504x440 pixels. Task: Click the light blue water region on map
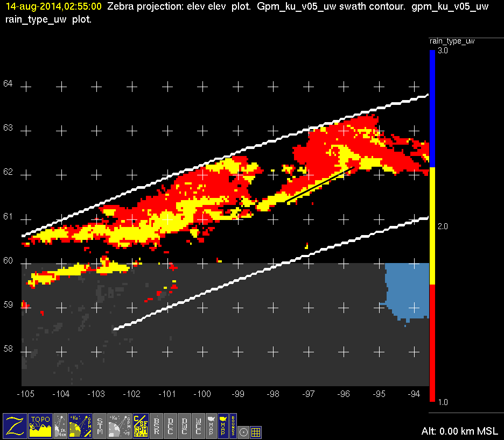pyautogui.click(x=409, y=290)
